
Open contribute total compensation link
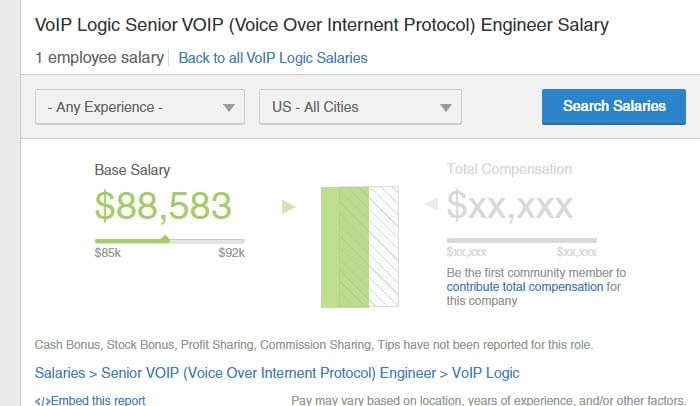[525, 287]
